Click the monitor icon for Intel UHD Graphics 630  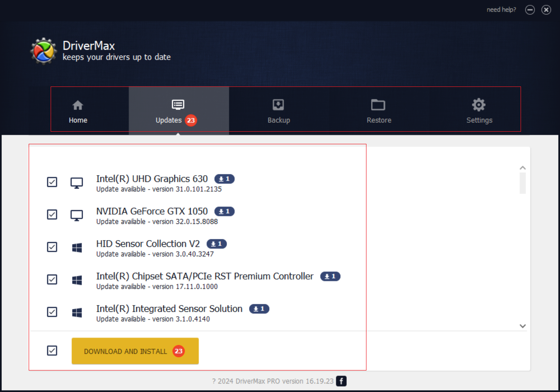77,183
